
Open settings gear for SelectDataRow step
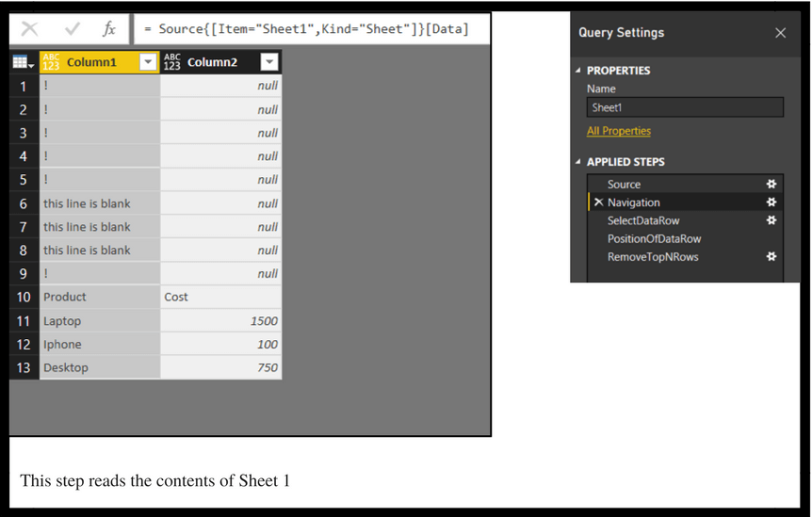tap(771, 220)
